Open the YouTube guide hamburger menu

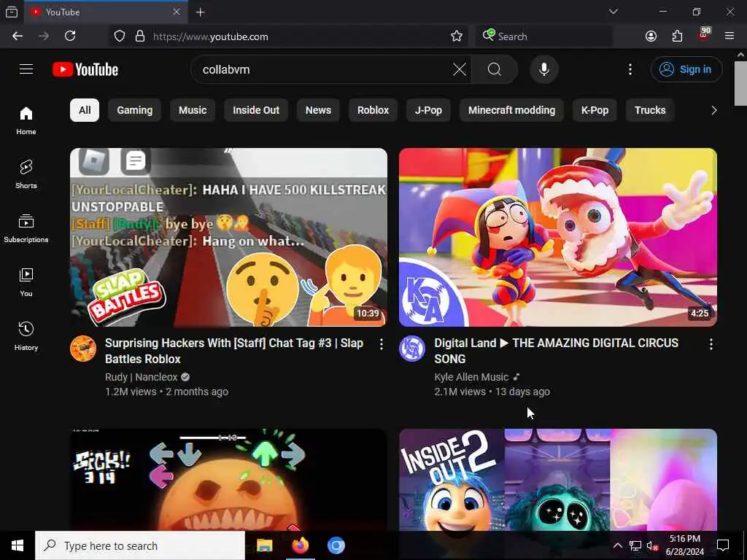click(x=26, y=69)
